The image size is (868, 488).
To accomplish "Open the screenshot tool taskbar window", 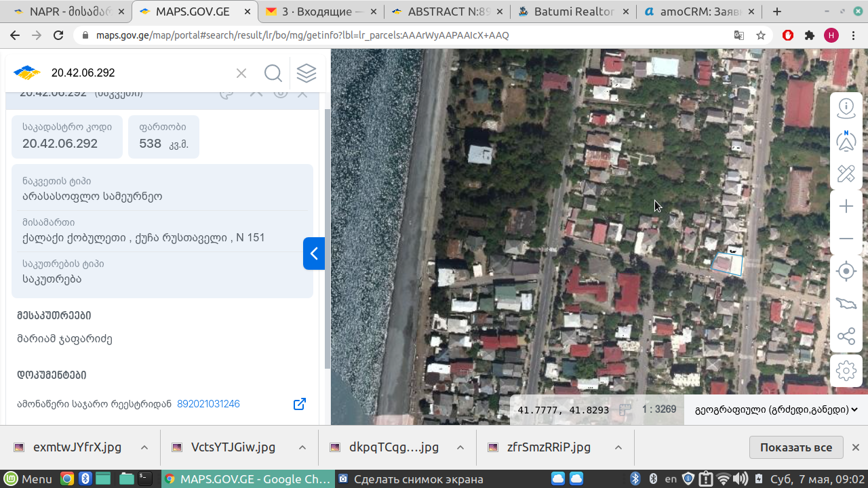I will tap(412, 479).
